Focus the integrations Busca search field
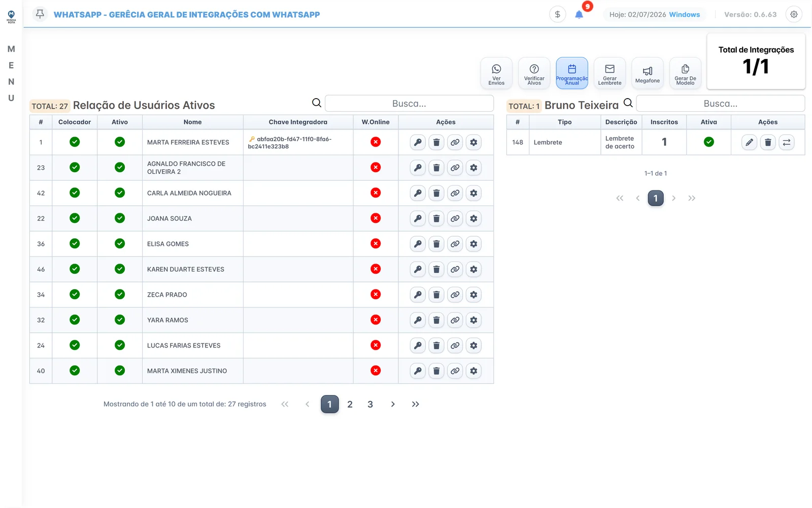 (x=721, y=104)
